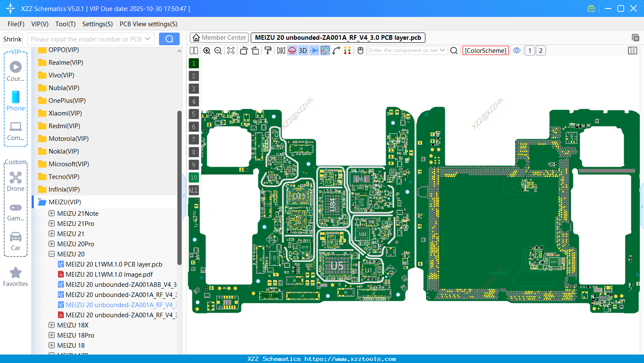
Task: Click the zoom out magnifier icon
Action: tap(218, 51)
